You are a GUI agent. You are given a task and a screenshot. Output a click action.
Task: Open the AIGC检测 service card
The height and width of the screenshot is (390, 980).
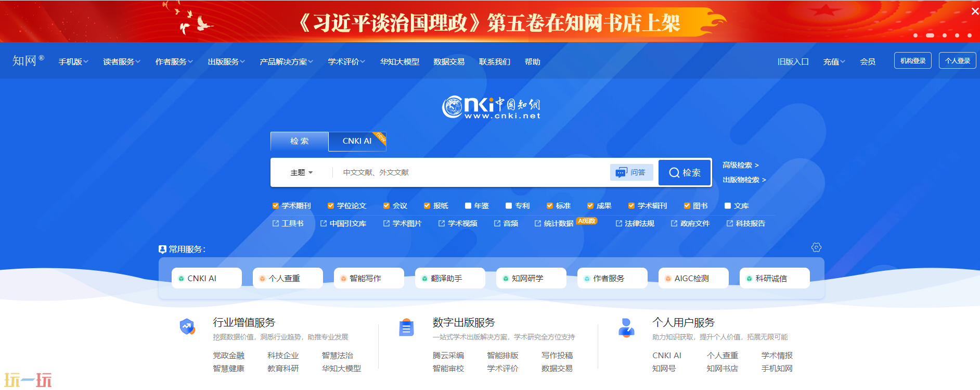tap(693, 278)
